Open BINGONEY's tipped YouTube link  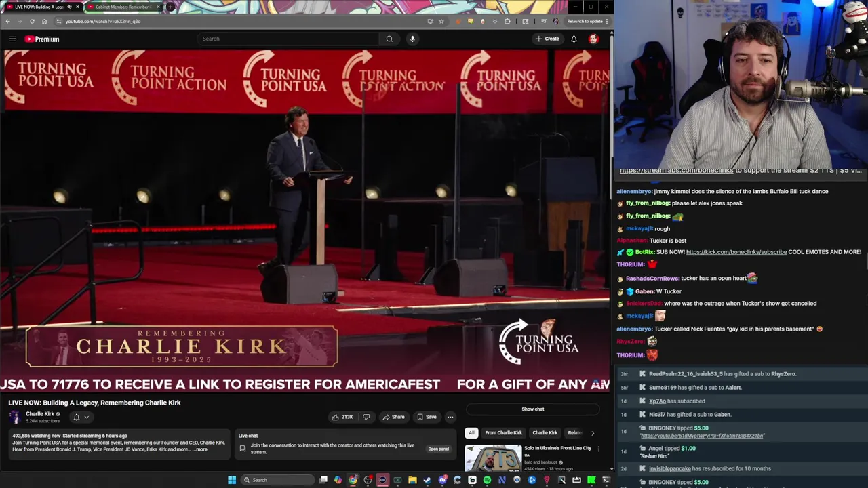pyautogui.click(x=702, y=436)
